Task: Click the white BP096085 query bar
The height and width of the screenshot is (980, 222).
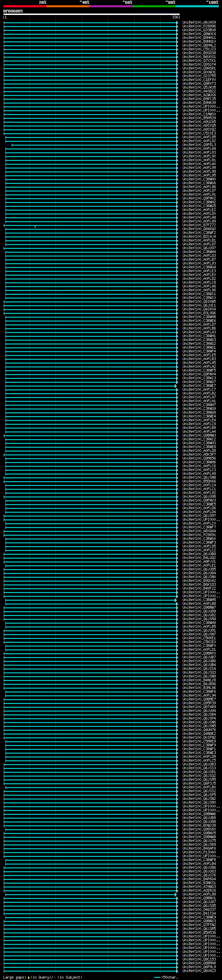Action: pos(92,15)
